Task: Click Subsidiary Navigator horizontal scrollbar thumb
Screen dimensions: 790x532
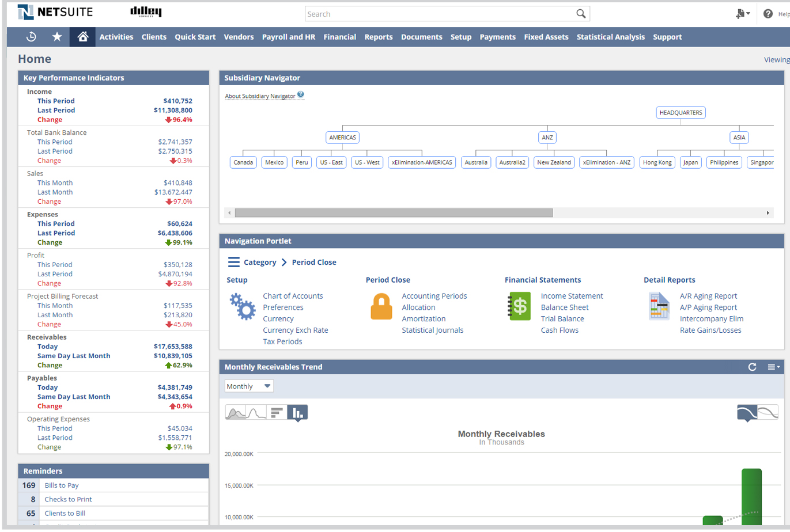Action: (x=394, y=213)
